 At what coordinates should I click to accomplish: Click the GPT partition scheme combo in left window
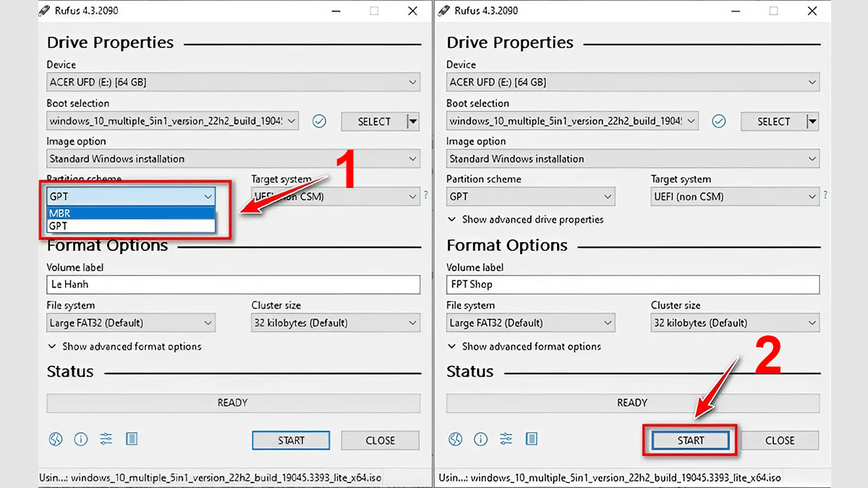click(x=131, y=197)
